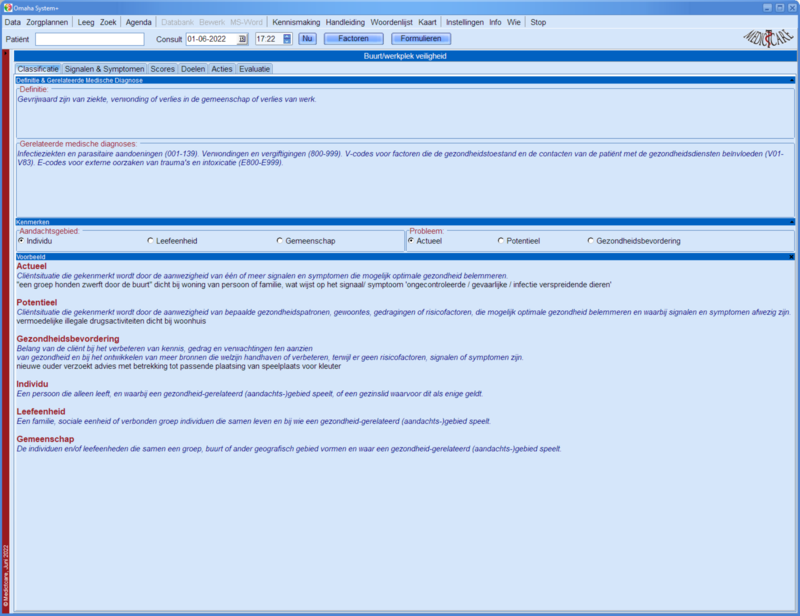Collapse the Kenmerken panel
The width and height of the screenshot is (800, 616).
point(792,222)
